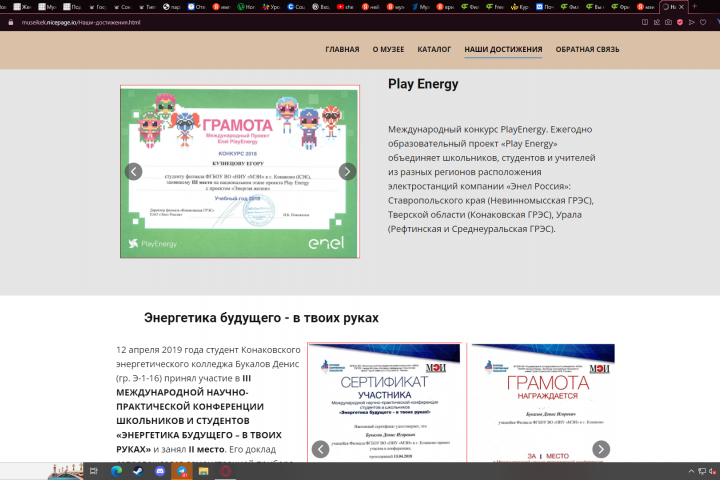Open the О МУЗЕЕ menu item

[x=388, y=50]
